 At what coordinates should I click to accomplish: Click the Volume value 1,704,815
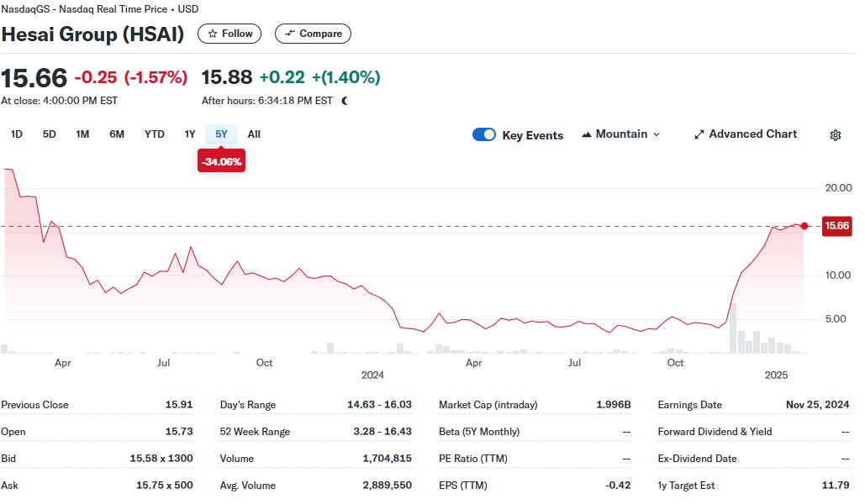pyautogui.click(x=388, y=459)
